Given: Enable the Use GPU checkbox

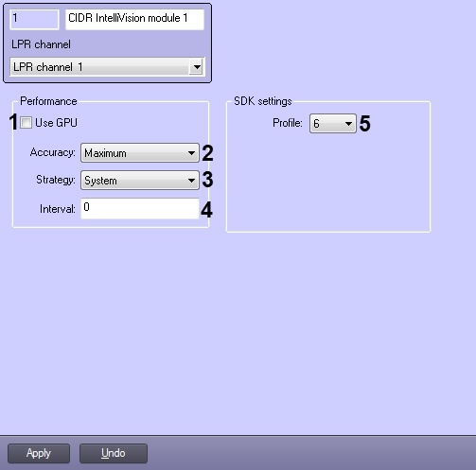Looking at the screenshot, I should pos(26,122).
